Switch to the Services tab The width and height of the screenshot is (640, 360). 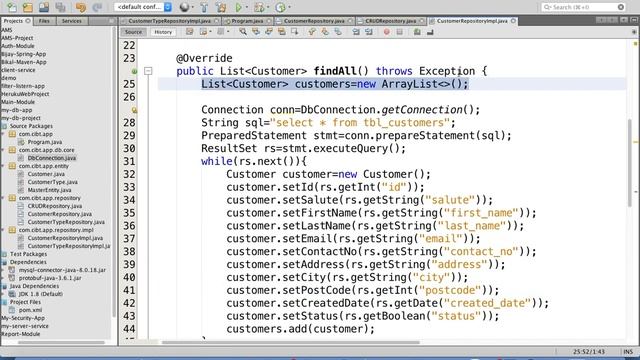coord(71,21)
